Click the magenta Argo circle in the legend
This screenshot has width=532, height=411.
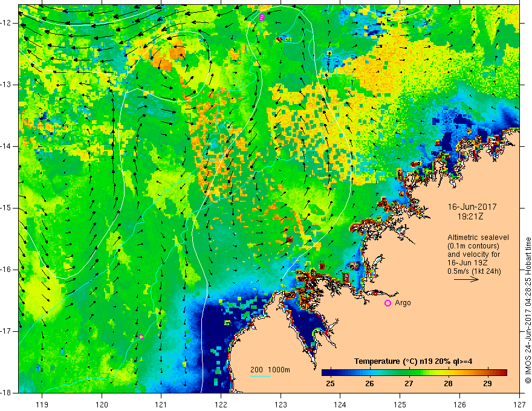pyautogui.click(x=388, y=303)
